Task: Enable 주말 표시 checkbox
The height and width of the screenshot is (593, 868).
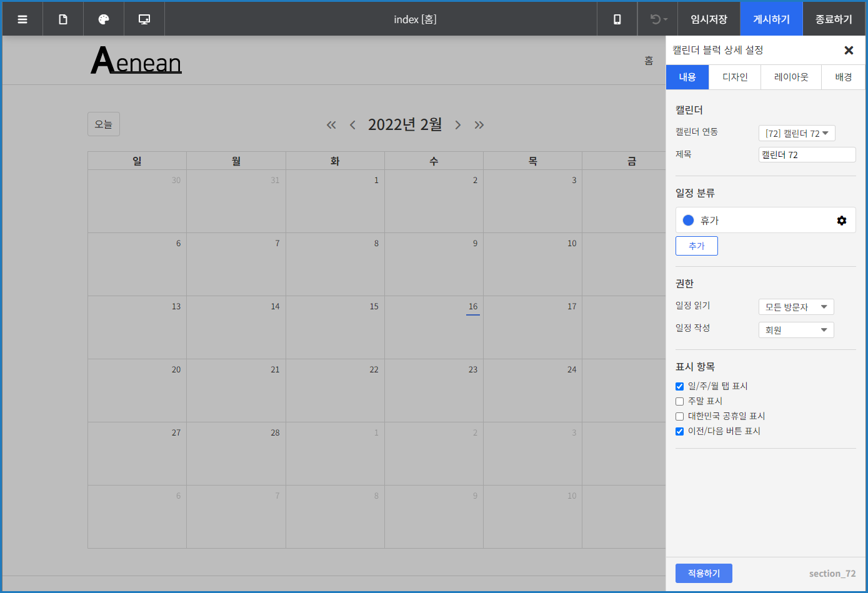Action: (679, 401)
